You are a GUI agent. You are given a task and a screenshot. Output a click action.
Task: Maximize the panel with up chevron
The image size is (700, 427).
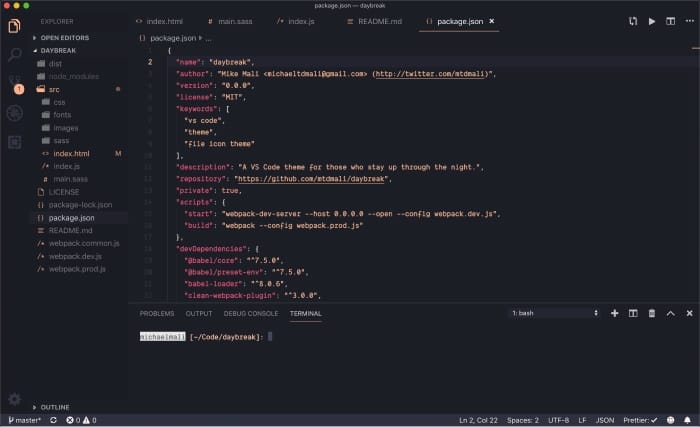[x=671, y=313]
